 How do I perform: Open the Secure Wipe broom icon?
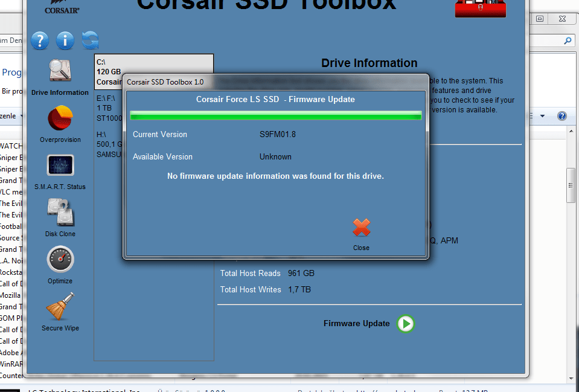click(x=60, y=306)
